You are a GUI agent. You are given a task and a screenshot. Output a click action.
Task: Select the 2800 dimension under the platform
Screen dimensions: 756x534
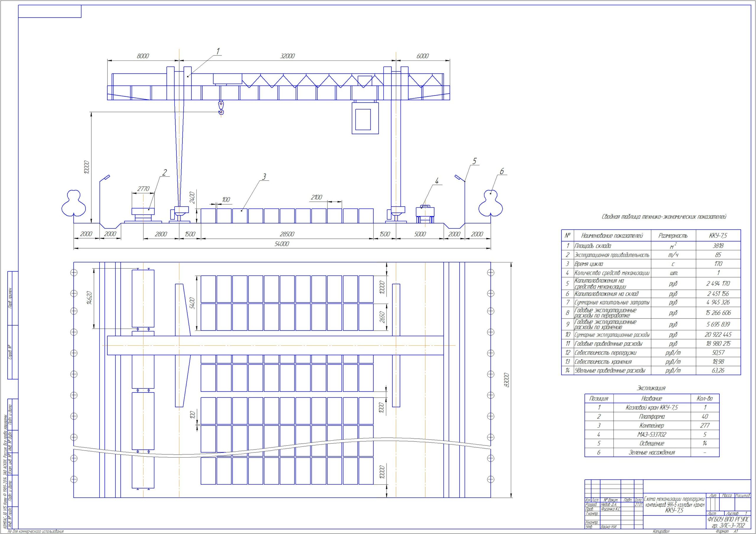161,234
